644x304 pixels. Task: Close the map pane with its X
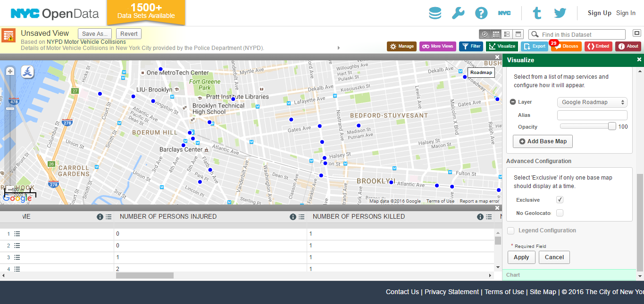pos(497,57)
